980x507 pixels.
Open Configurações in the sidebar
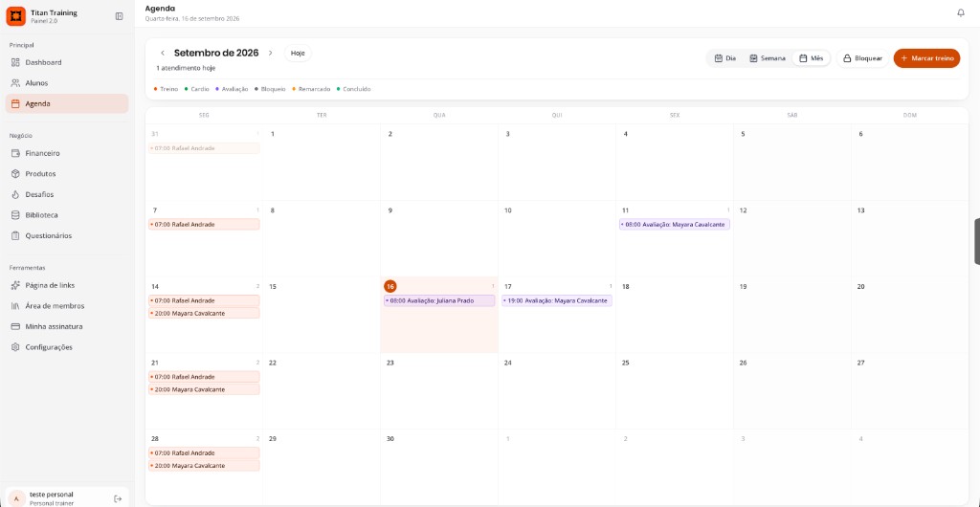click(67, 347)
